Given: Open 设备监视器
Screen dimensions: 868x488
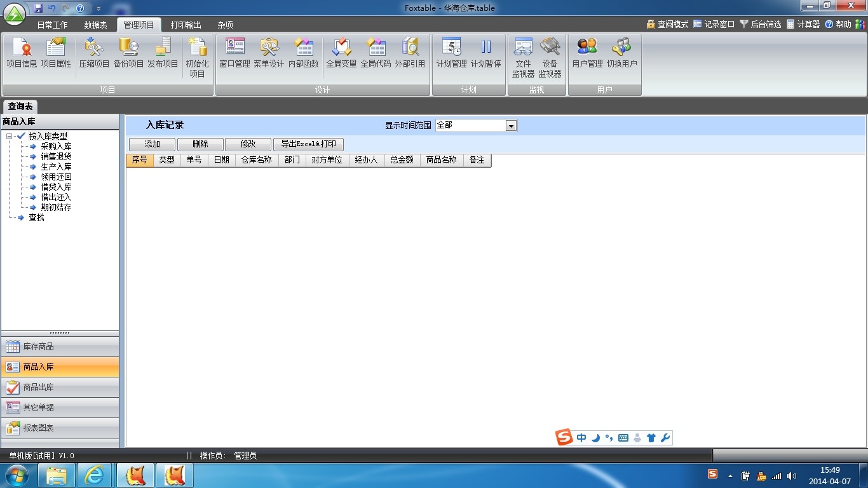Looking at the screenshot, I should 550,57.
